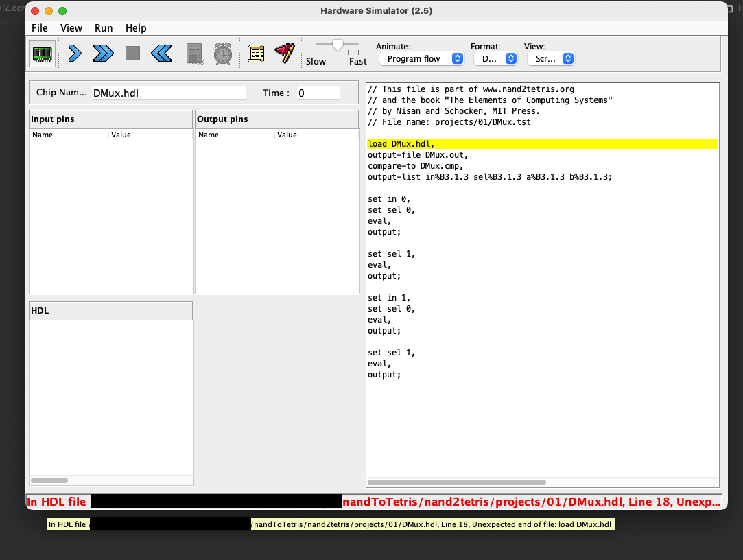Click the Load Chip icon
The height and width of the screenshot is (560, 743).
[x=43, y=54]
